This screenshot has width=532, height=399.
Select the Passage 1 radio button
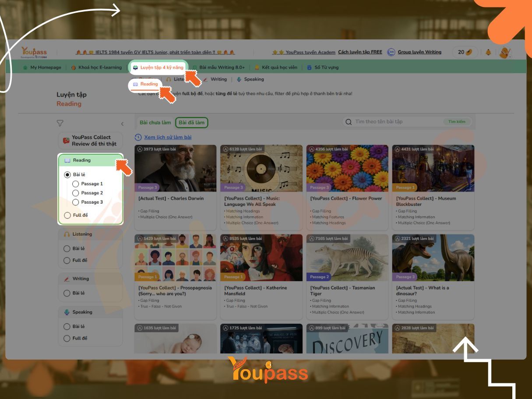(76, 184)
